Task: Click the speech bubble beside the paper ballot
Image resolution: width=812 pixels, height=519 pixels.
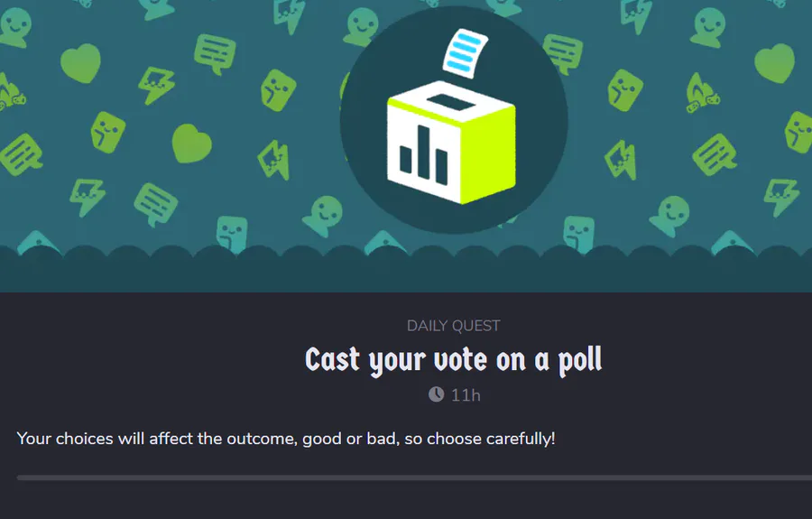Action: click(x=559, y=52)
